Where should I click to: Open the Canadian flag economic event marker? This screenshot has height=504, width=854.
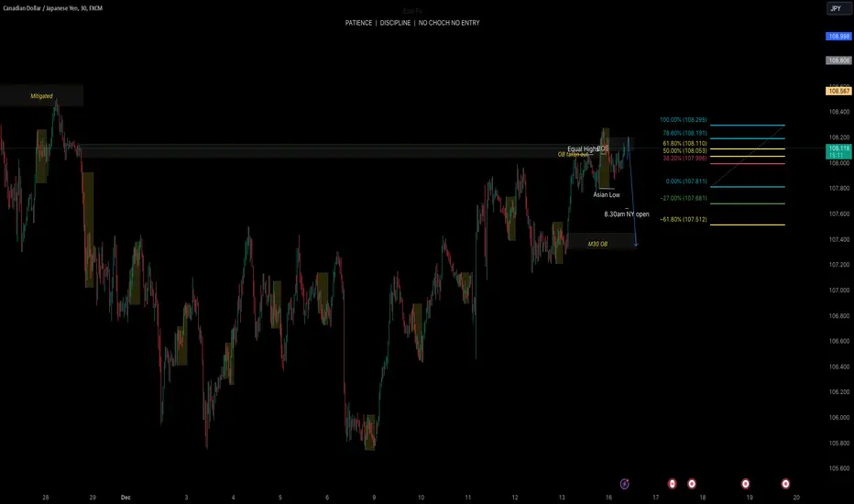(x=672, y=484)
